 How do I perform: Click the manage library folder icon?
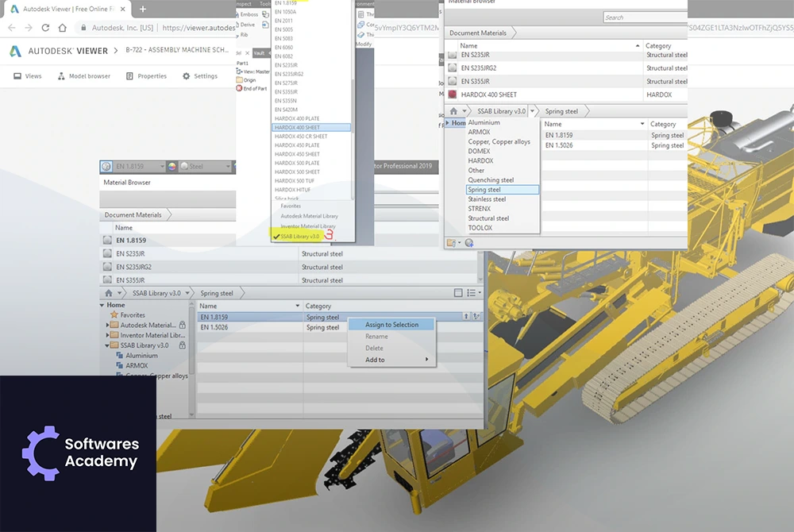point(453,243)
